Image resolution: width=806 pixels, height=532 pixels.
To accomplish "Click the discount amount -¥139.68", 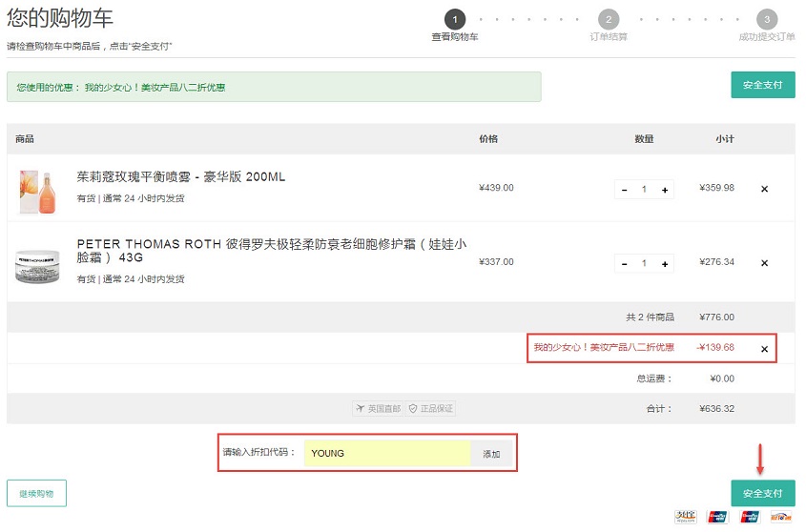I will coord(715,347).
